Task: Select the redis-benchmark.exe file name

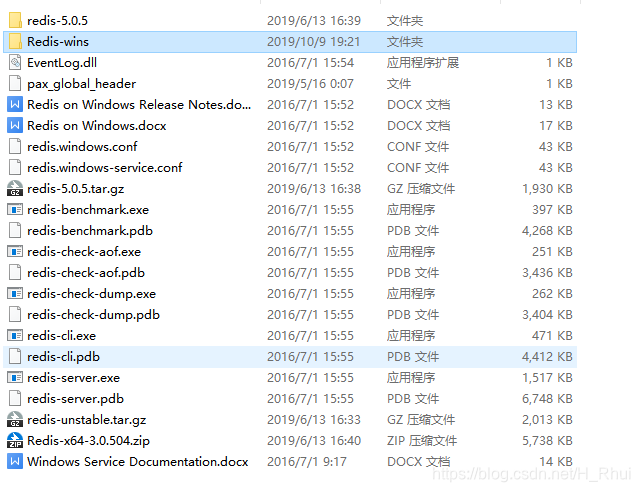Action: [x=88, y=209]
